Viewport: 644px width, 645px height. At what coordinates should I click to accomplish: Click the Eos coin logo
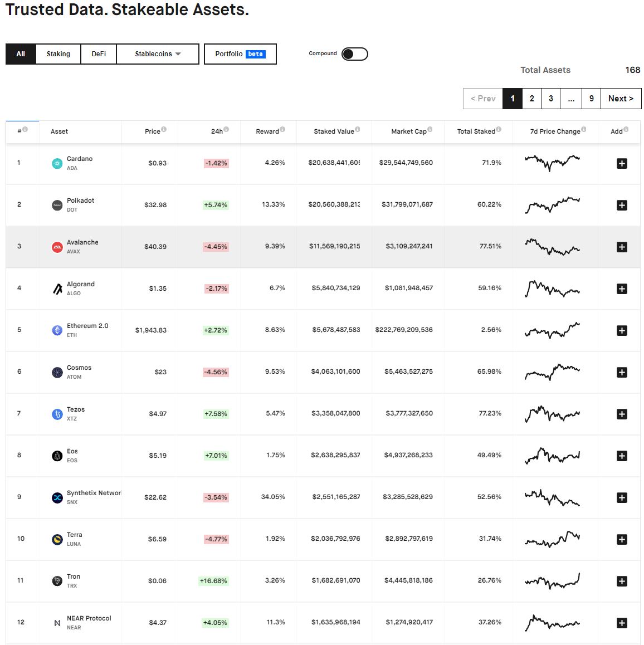pyautogui.click(x=57, y=456)
